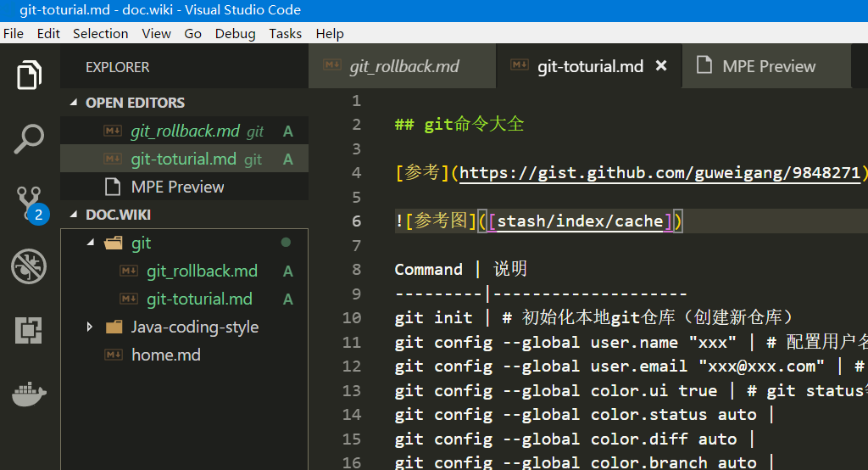Screen dimensions: 868x470
Task: Click the user.name "xxx" config line
Action: (631, 343)
